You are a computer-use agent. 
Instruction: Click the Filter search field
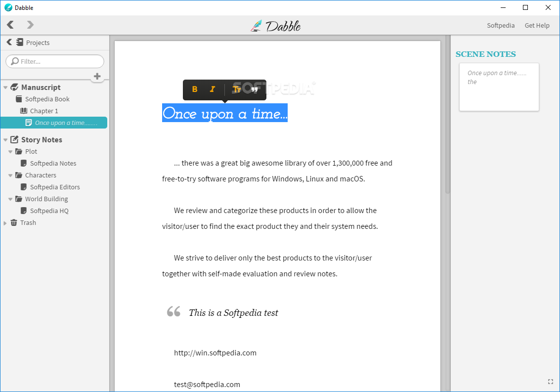click(x=55, y=61)
